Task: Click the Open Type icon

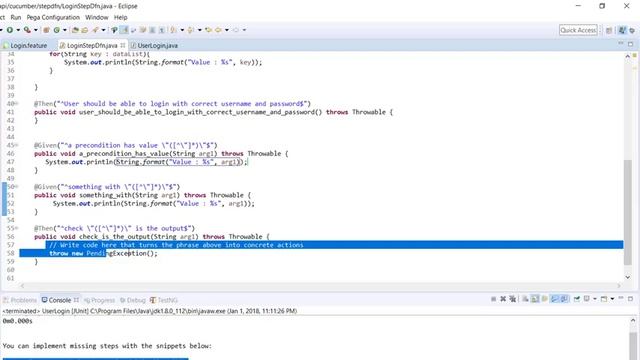Action: coord(75,30)
